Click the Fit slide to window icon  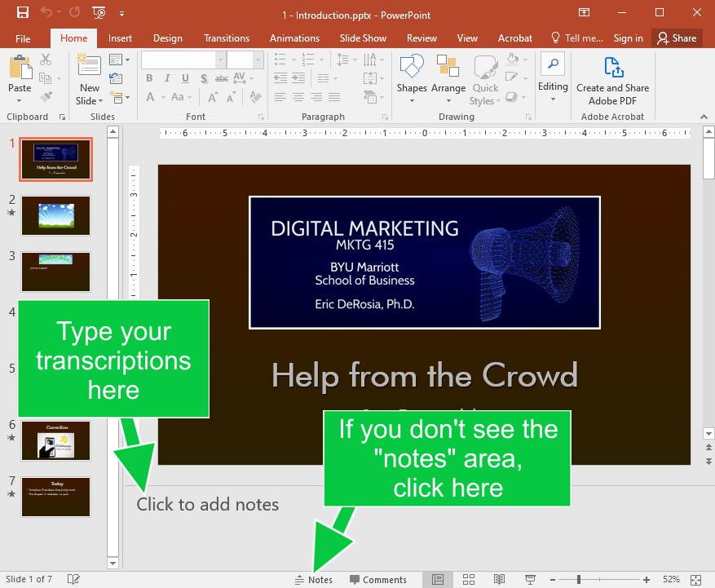tap(695, 579)
